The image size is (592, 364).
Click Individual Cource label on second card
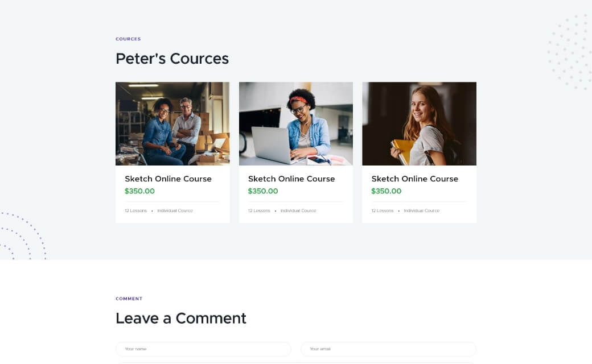click(x=298, y=211)
